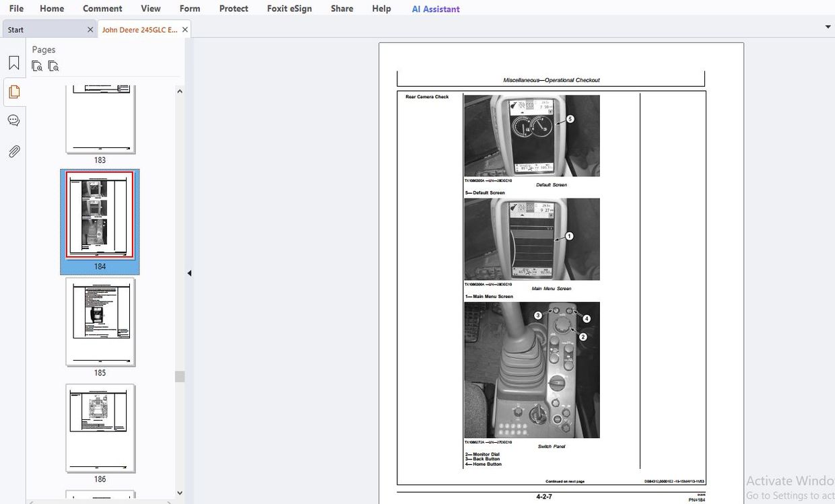
Task: Open the View menu
Action: pyautogui.click(x=150, y=8)
